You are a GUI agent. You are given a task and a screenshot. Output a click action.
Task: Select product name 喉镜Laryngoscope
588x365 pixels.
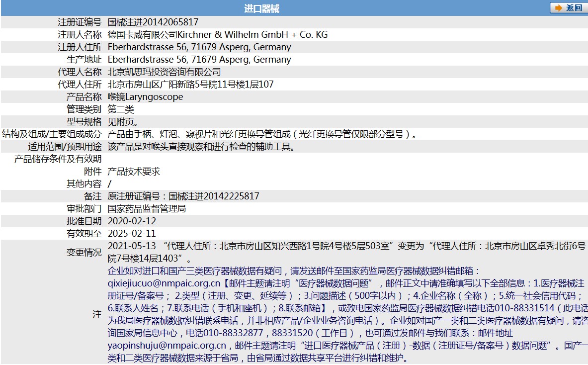click(x=146, y=97)
